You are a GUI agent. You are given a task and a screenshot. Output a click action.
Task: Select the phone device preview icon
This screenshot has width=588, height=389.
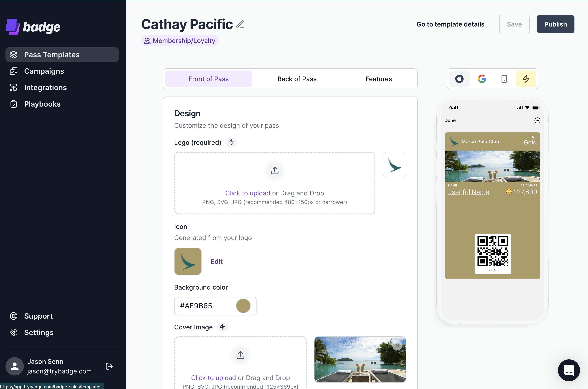[x=504, y=79]
